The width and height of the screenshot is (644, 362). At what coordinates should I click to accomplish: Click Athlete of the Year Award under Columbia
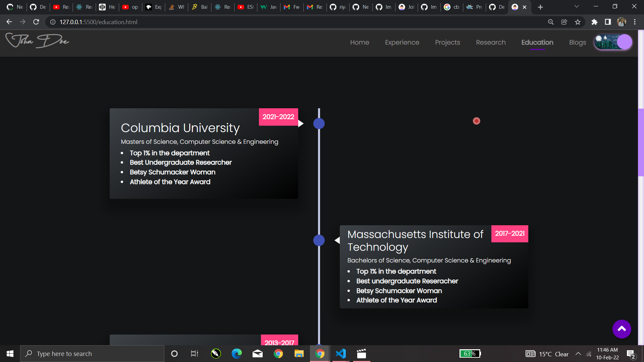tap(170, 182)
